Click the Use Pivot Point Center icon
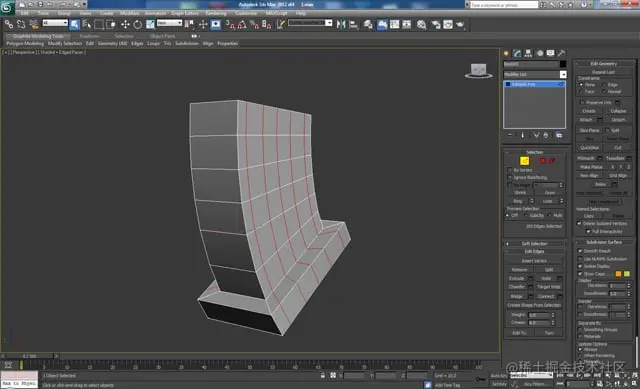Image resolution: width=640 pixels, height=389 pixels. [x=189, y=24]
